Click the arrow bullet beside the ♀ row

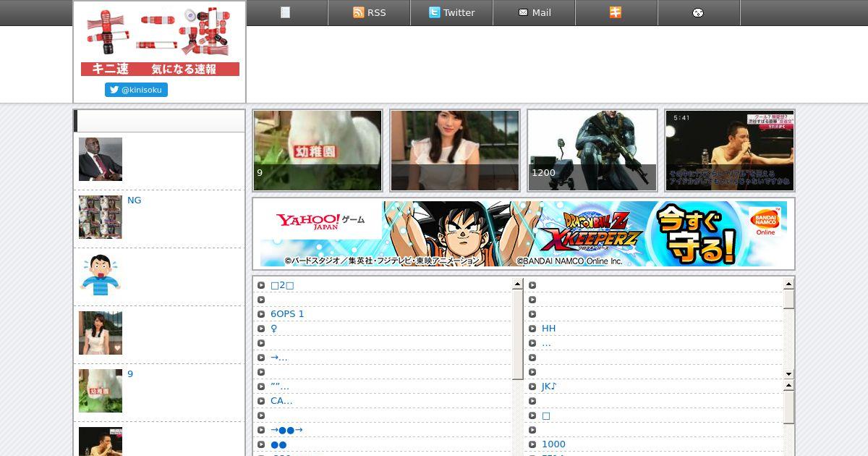point(261,329)
